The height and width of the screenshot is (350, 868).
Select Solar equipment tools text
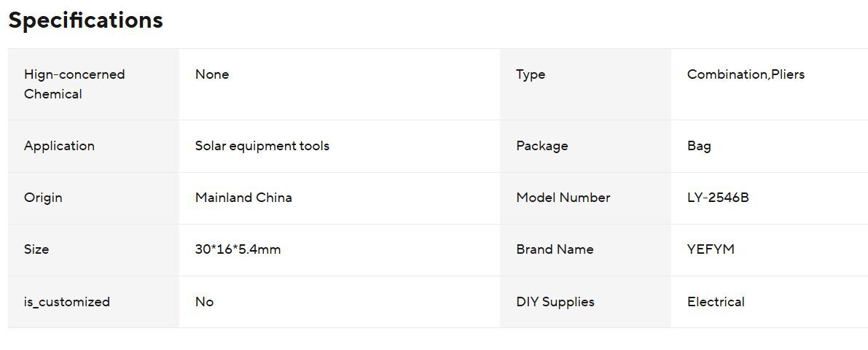tap(262, 146)
